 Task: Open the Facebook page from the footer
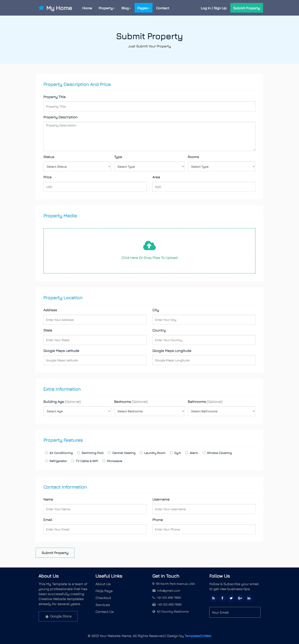pos(222,598)
